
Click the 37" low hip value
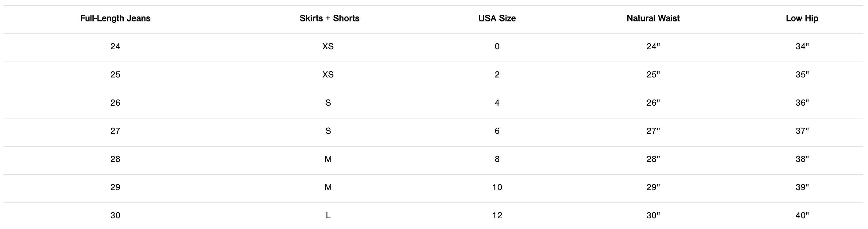(x=802, y=131)
